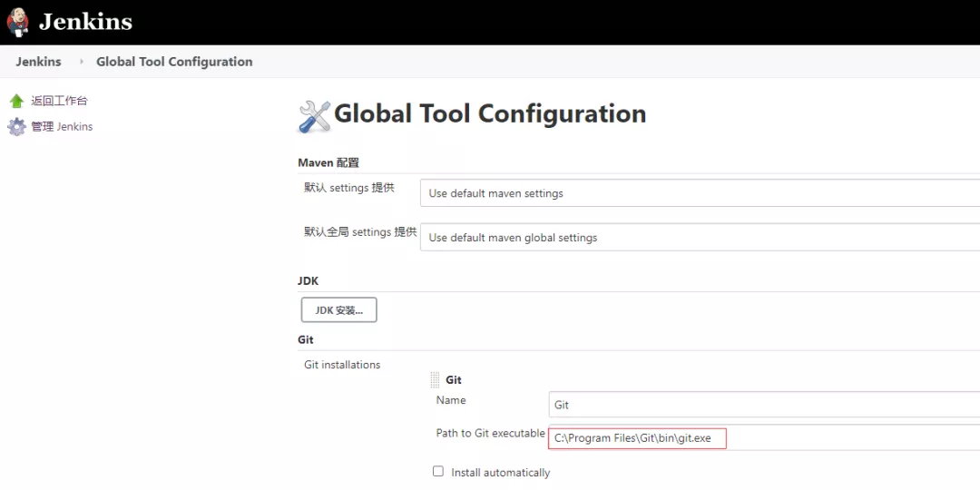This screenshot has width=980, height=490.
Task: Open the Global Tool Configuration breadcrumb
Action: (174, 62)
